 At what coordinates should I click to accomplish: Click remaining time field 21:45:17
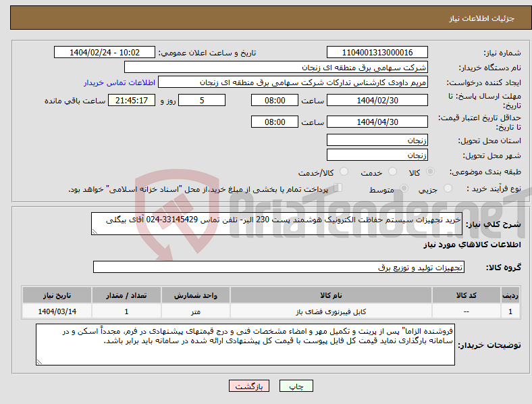(x=132, y=100)
